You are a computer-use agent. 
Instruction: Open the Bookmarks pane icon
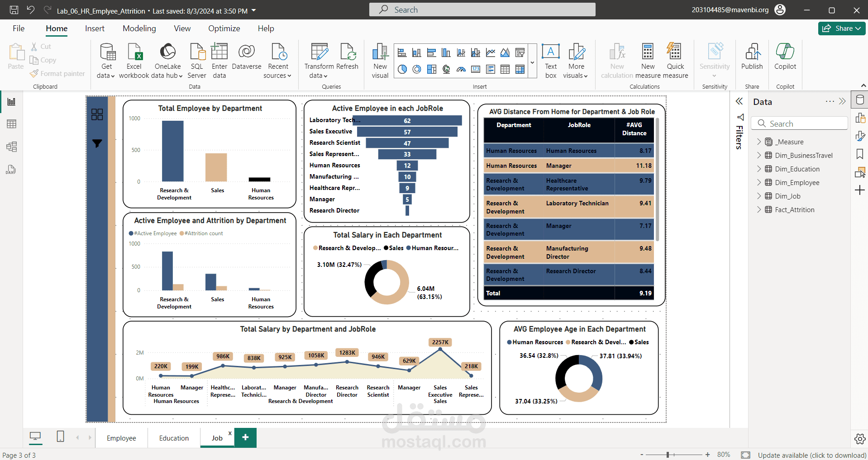860,154
